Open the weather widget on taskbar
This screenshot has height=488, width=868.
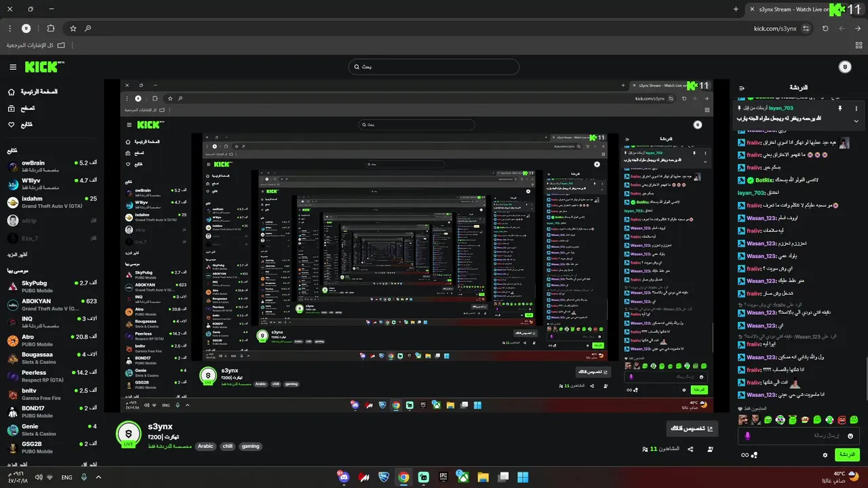pyautogui.click(x=840, y=477)
